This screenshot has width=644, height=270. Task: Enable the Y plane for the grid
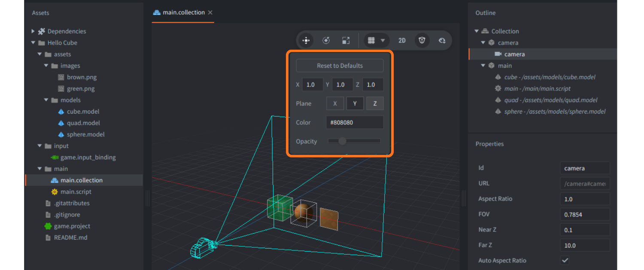[x=355, y=103]
